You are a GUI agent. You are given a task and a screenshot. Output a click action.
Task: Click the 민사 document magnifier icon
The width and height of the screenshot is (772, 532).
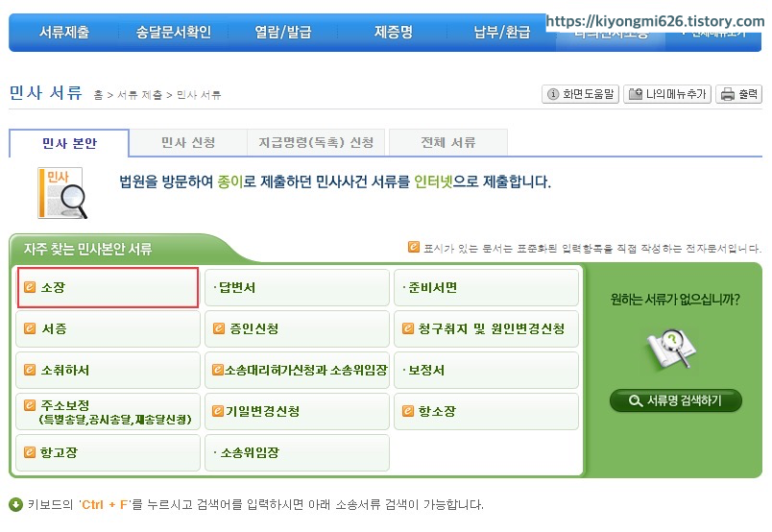[62, 193]
